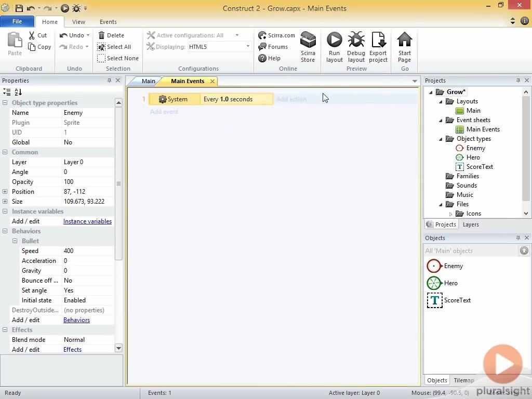Image resolution: width=532 pixels, height=399 pixels.
Task: Collapse the Event sheets folder
Action: [441, 120]
